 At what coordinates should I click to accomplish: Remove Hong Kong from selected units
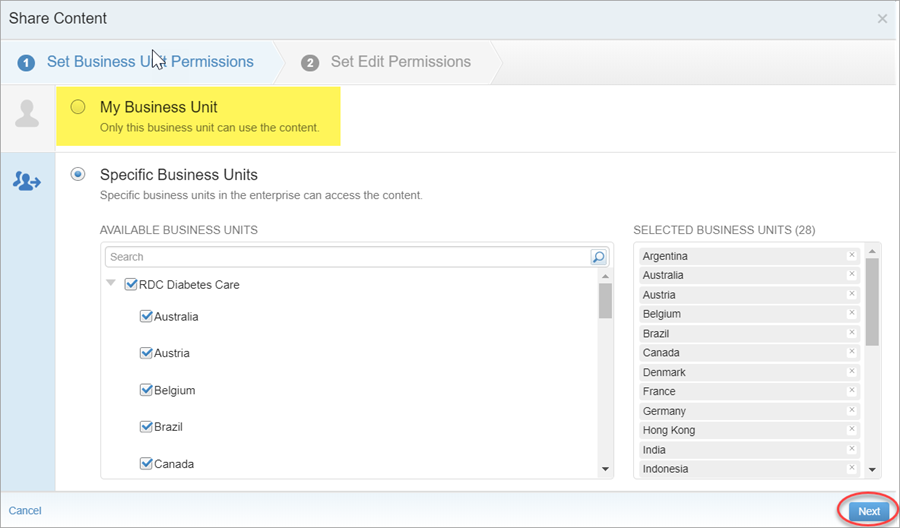[852, 429]
